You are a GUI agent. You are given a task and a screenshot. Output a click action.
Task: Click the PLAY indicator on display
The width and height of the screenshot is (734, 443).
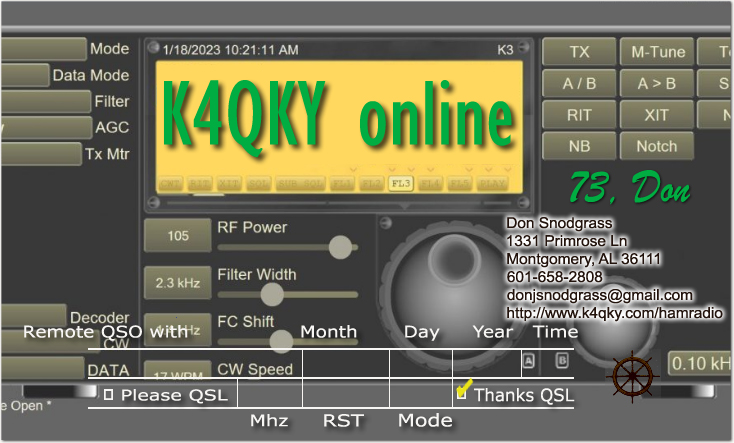click(x=492, y=183)
